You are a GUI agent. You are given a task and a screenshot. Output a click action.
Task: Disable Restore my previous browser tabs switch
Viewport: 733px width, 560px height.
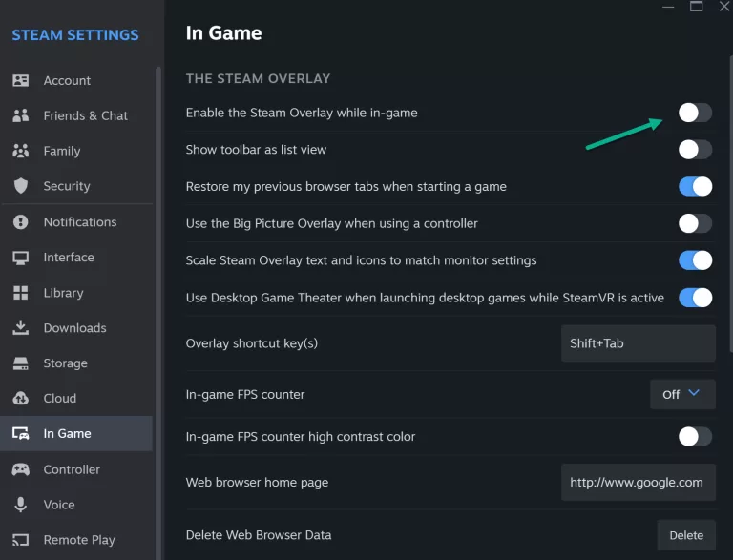[695, 187]
